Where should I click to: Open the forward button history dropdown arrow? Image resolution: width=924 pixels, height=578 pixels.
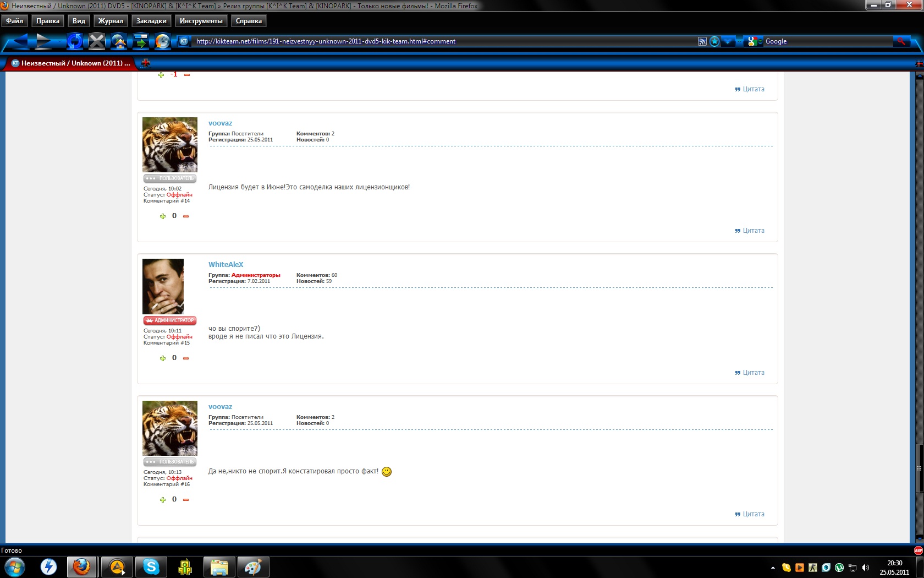[61, 41]
